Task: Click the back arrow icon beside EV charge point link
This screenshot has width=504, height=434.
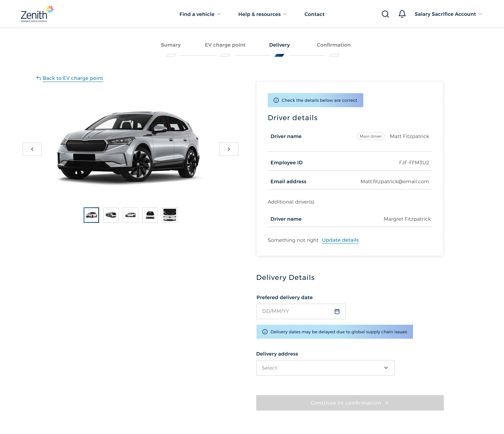Action: pyautogui.click(x=38, y=78)
